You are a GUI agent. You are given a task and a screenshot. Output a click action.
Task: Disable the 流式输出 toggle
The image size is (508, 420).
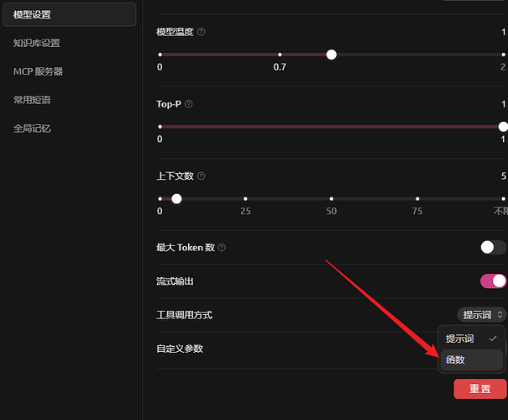(493, 281)
